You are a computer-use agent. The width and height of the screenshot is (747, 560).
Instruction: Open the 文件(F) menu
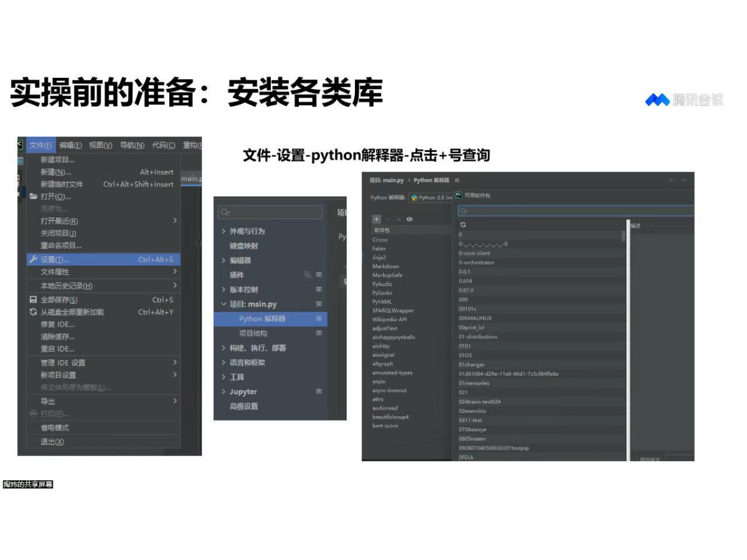(x=40, y=145)
